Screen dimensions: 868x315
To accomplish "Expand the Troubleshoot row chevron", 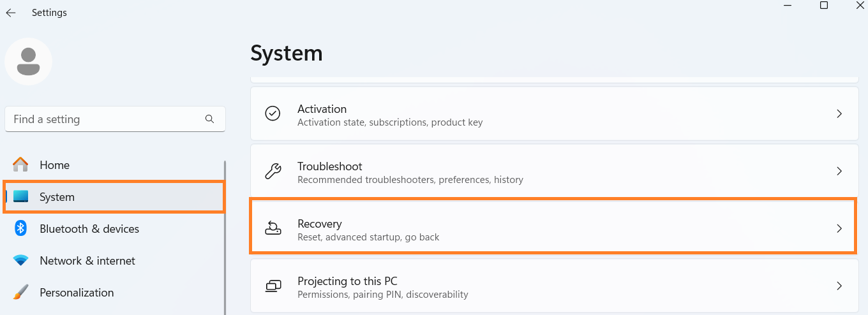I will tap(839, 171).
